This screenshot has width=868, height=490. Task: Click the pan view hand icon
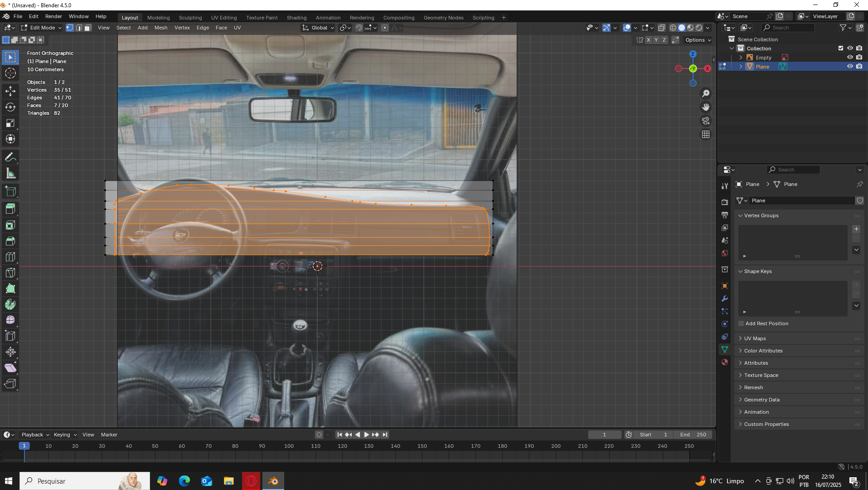point(706,107)
